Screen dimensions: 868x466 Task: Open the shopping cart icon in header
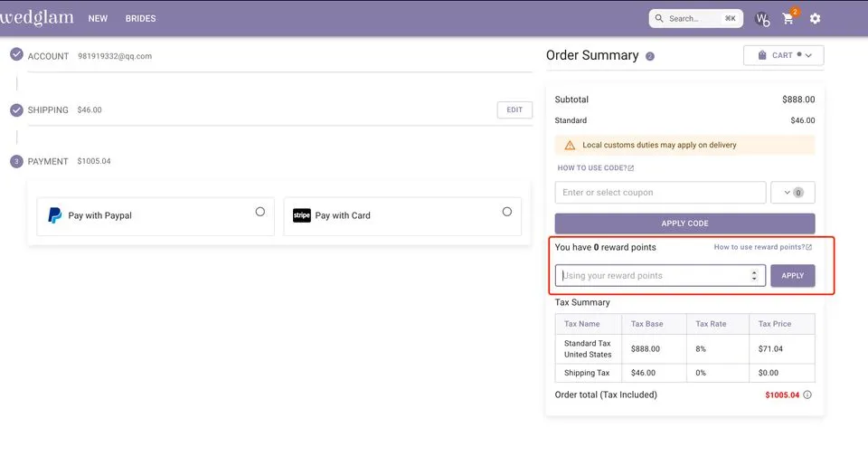click(x=788, y=19)
